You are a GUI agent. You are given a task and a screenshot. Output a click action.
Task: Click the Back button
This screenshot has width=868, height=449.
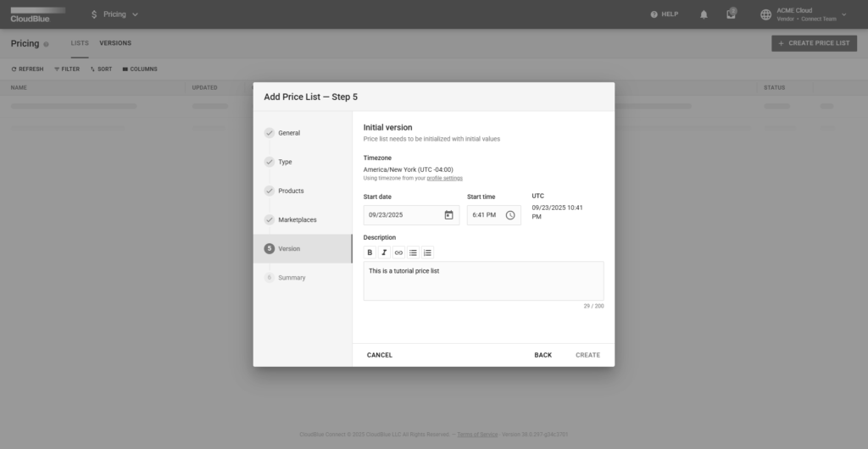tap(542, 355)
